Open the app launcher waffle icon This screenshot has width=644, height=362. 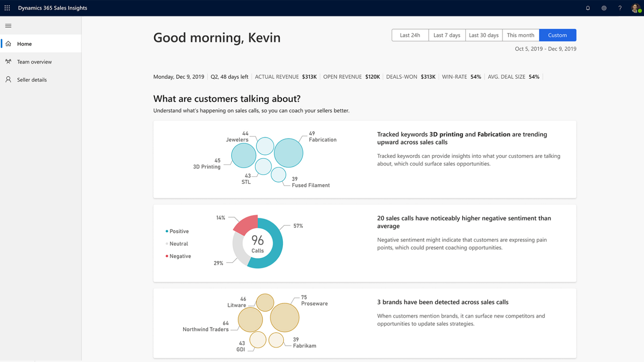7,8
